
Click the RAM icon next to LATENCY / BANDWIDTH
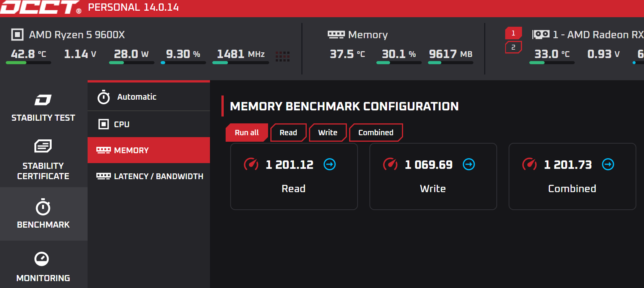103,176
